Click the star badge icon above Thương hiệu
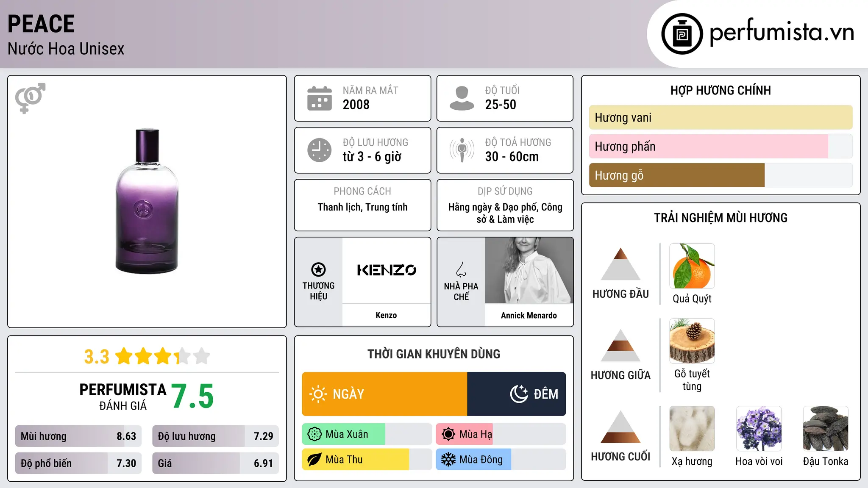 point(318,269)
